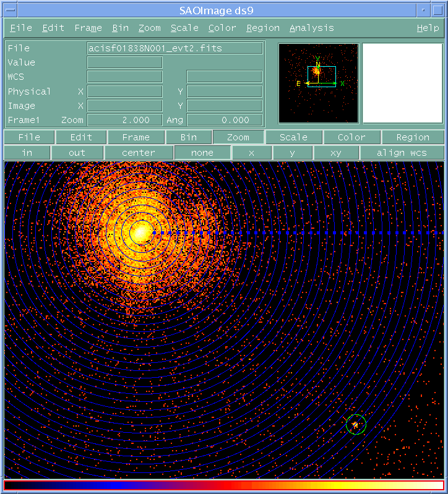
Task: Click the second WCS coordinate field
Action: coord(225,77)
